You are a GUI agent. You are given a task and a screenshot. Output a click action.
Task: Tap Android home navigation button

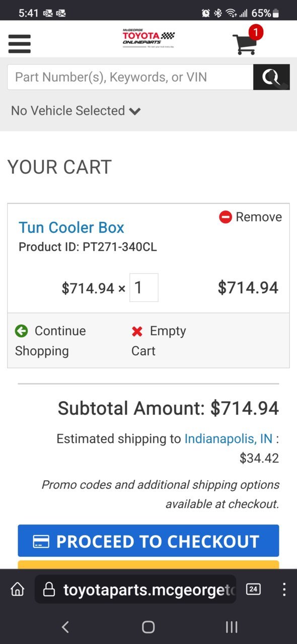148,627
